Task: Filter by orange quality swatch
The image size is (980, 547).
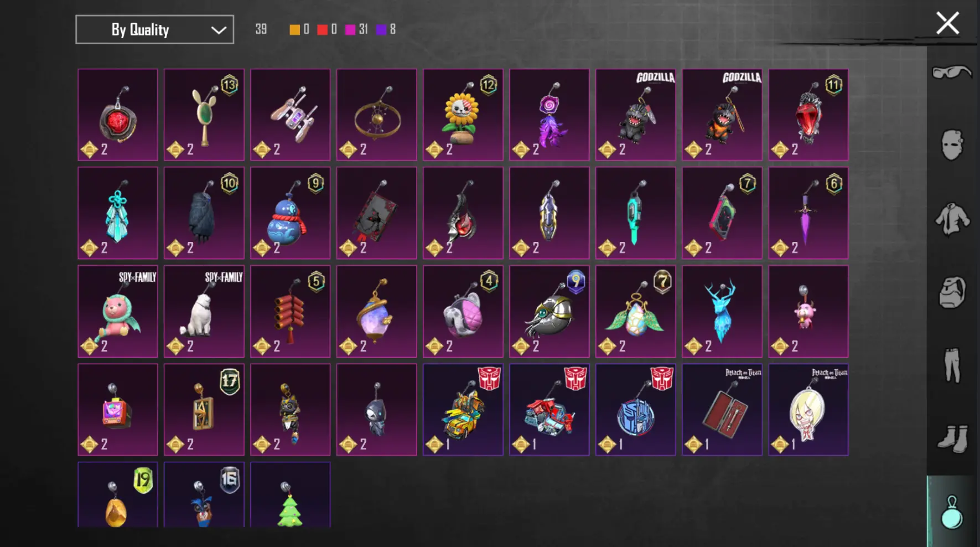Action: click(294, 29)
